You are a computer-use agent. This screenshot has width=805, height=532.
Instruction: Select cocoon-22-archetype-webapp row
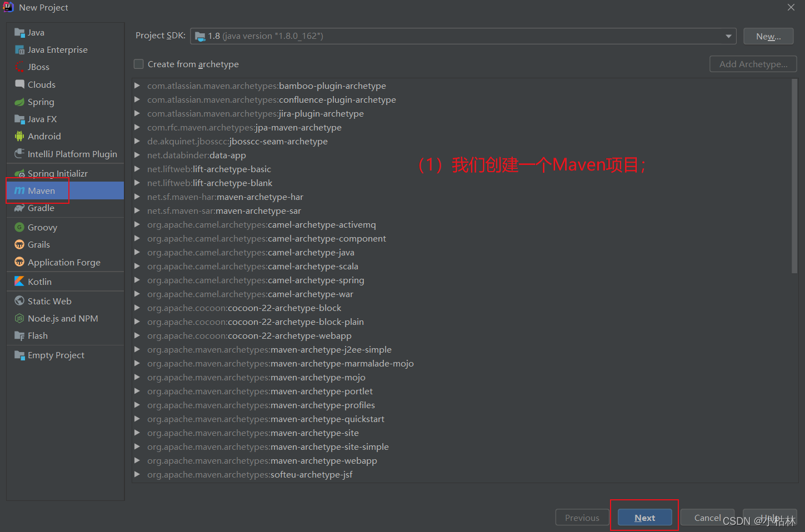point(461,336)
